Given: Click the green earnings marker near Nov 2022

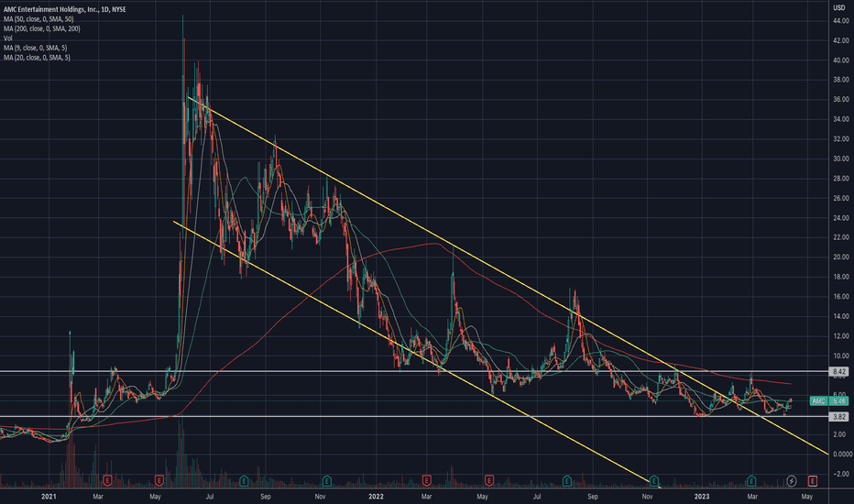Looking at the screenshot, I should tap(653, 480).
